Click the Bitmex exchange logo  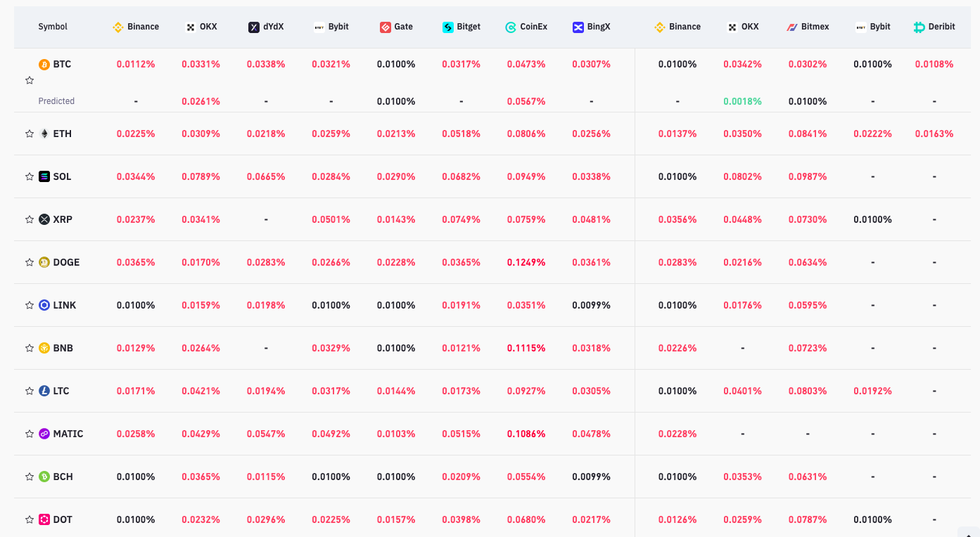(791, 27)
